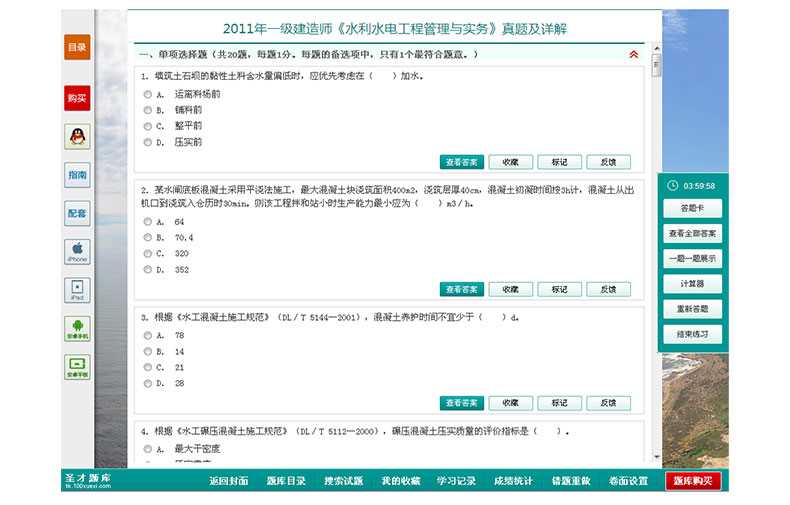Click 收藏 button under question 2
Image resolution: width=790 pixels, height=505 pixels.
click(x=510, y=289)
